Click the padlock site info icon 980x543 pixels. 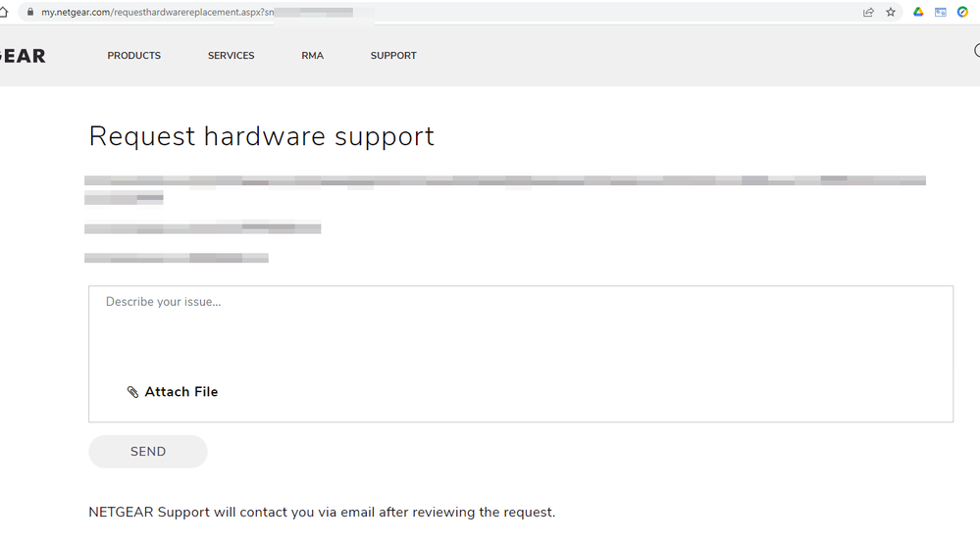(29, 13)
